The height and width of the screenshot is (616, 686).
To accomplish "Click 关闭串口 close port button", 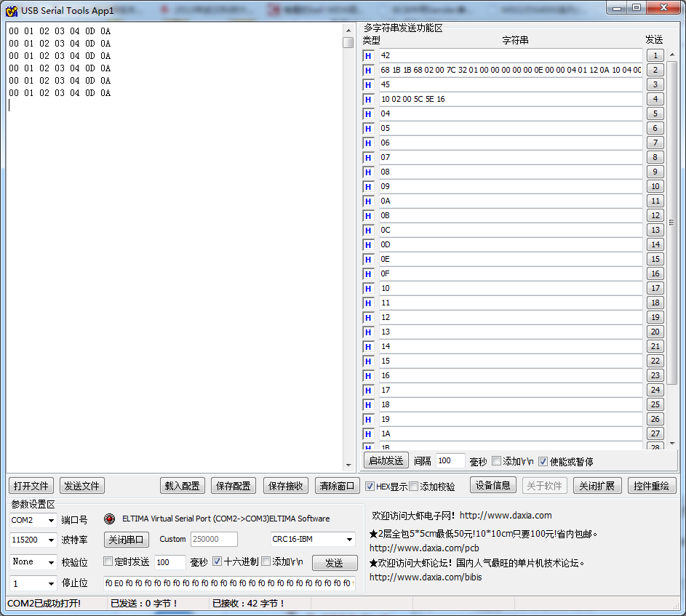I will [126, 540].
